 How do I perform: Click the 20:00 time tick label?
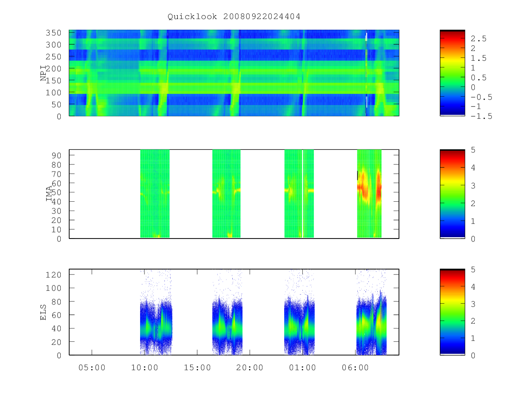[250, 368]
